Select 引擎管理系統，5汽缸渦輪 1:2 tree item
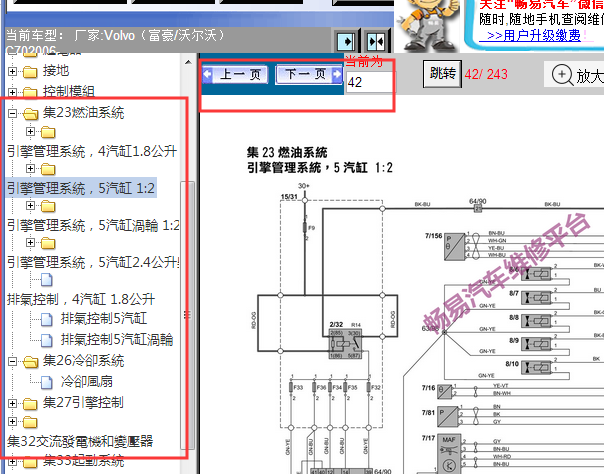The image size is (604, 474). [x=93, y=226]
